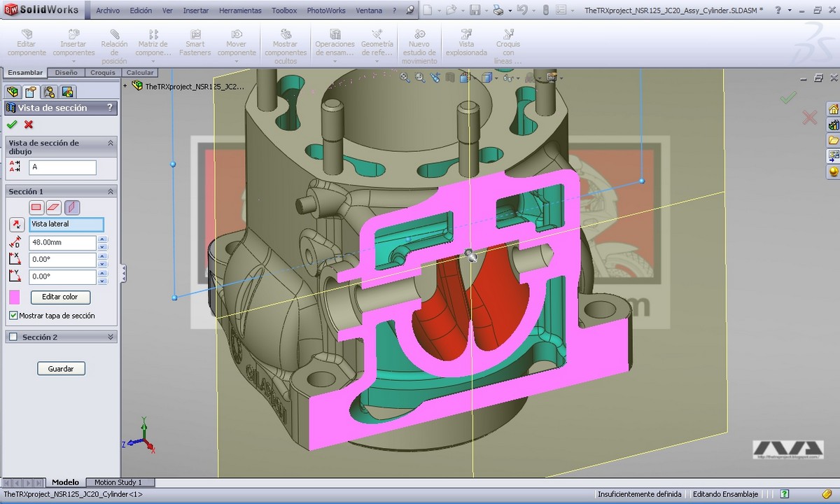
Task: Click the Guardar button
Action: point(61,368)
